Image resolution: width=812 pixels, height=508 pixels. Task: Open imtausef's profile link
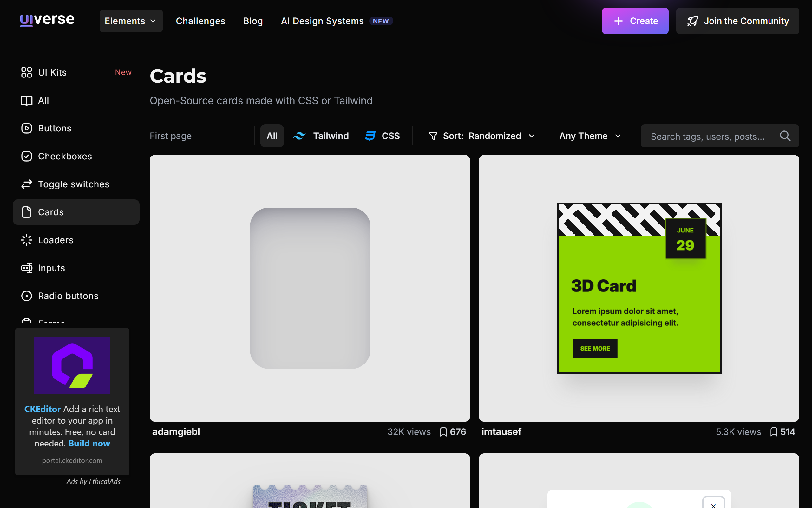click(501, 432)
